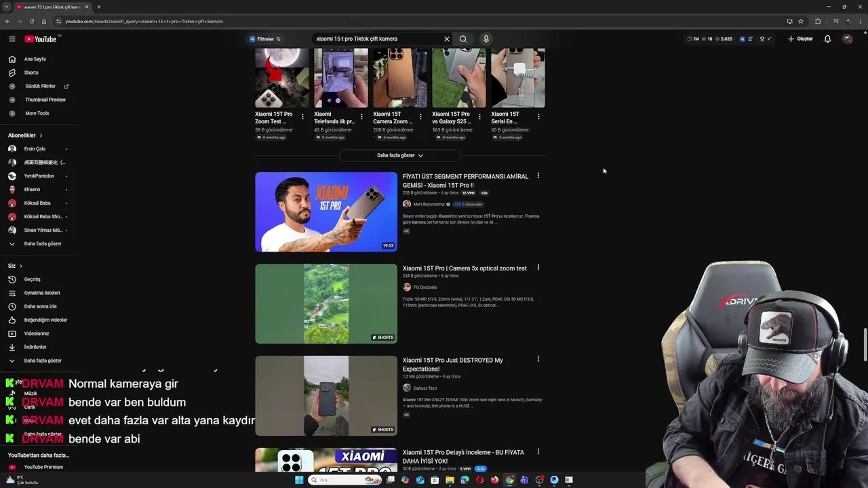The height and width of the screenshot is (488, 868).
Task: Go back in the browser
Action: click(x=7, y=21)
